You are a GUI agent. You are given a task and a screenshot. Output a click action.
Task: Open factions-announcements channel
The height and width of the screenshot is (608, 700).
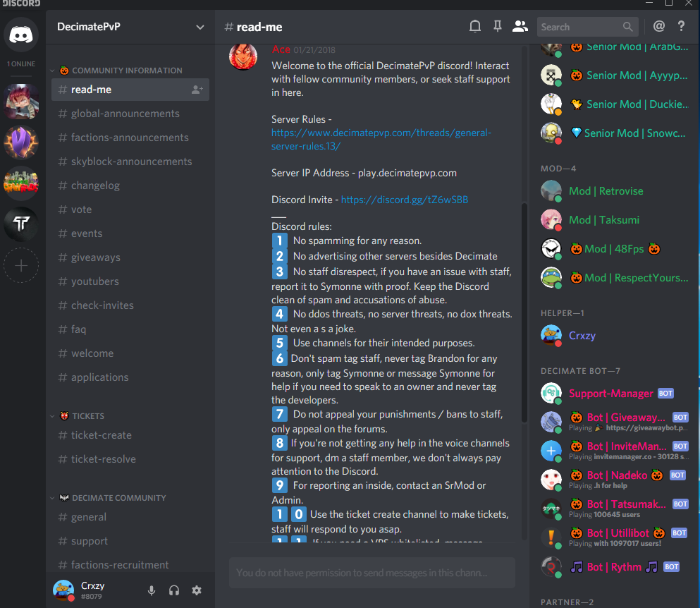pyautogui.click(x=130, y=138)
